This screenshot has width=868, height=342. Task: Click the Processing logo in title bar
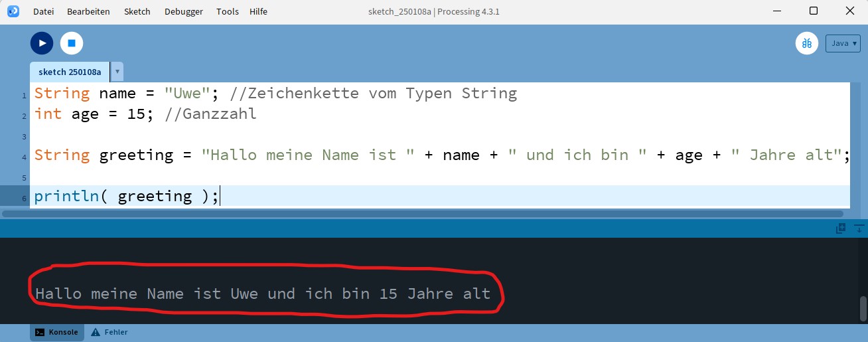13,11
